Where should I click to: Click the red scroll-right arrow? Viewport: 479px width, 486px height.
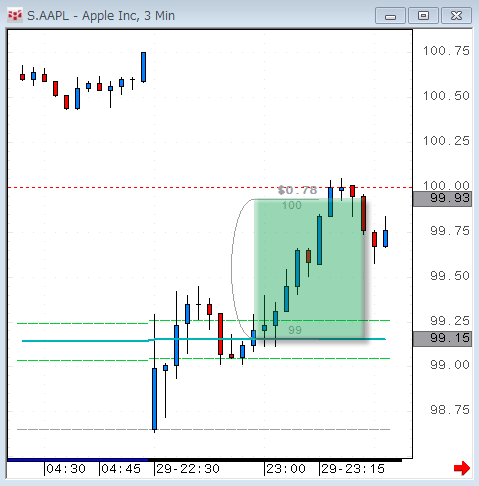tap(462, 468)
